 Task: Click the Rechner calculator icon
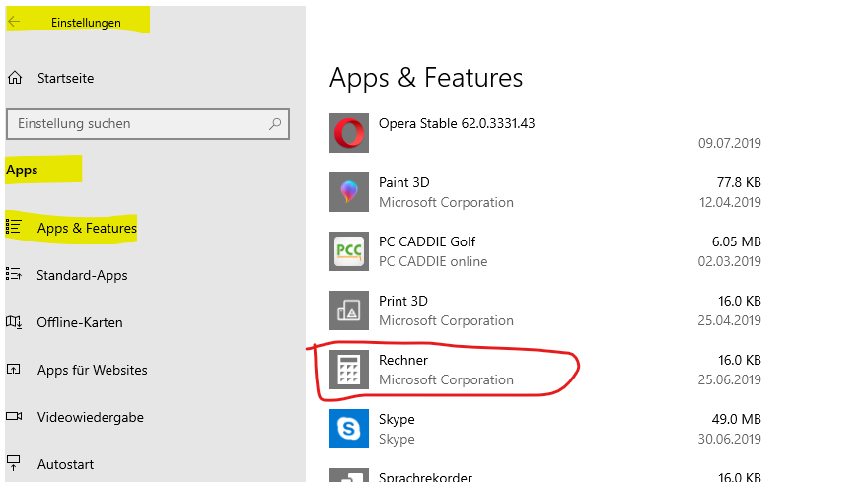pyautogui.click(x=349, y=370)
